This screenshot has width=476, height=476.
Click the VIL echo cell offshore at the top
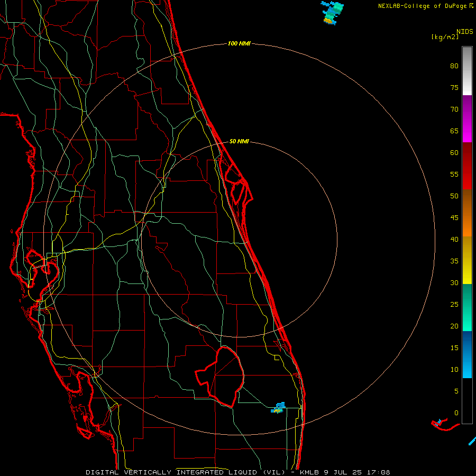[332, 13]
